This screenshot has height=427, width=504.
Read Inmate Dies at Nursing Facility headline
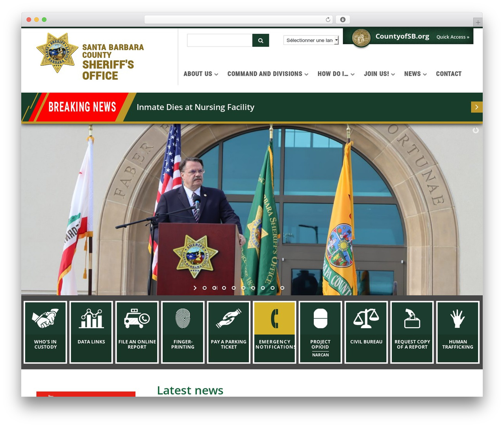pyautogui.click(x=195, y=107)
